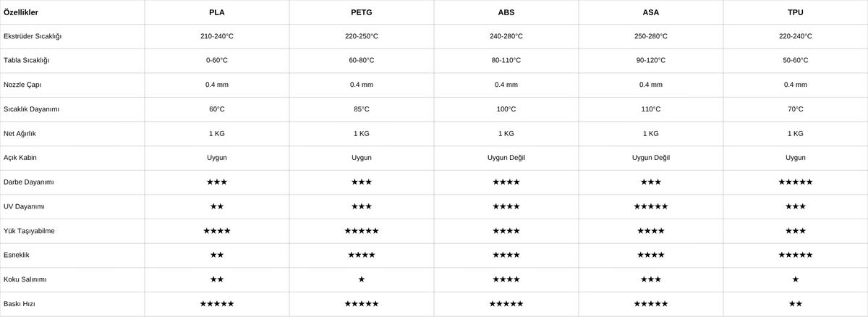Select the ASA table temperature 90-120°C cell
Image resolution: width=868 pixels, height=317 pixels.
tap(650, 60)
